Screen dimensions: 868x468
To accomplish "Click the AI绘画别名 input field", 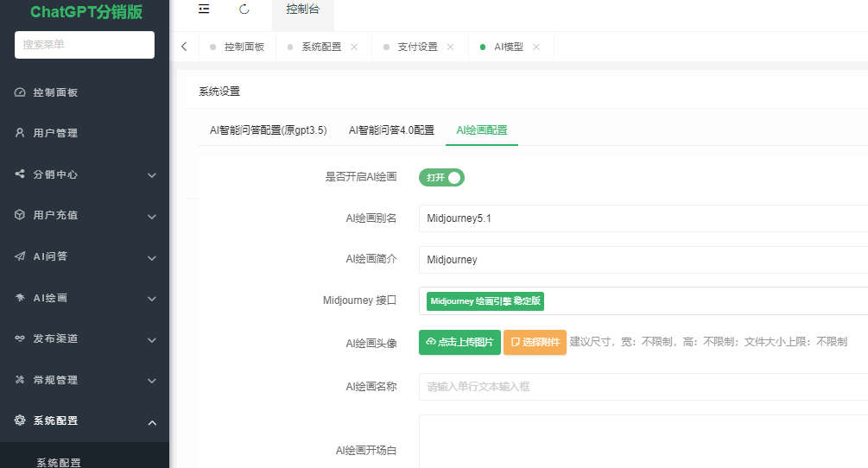I will pyautogui.click(x=643, y=218).
